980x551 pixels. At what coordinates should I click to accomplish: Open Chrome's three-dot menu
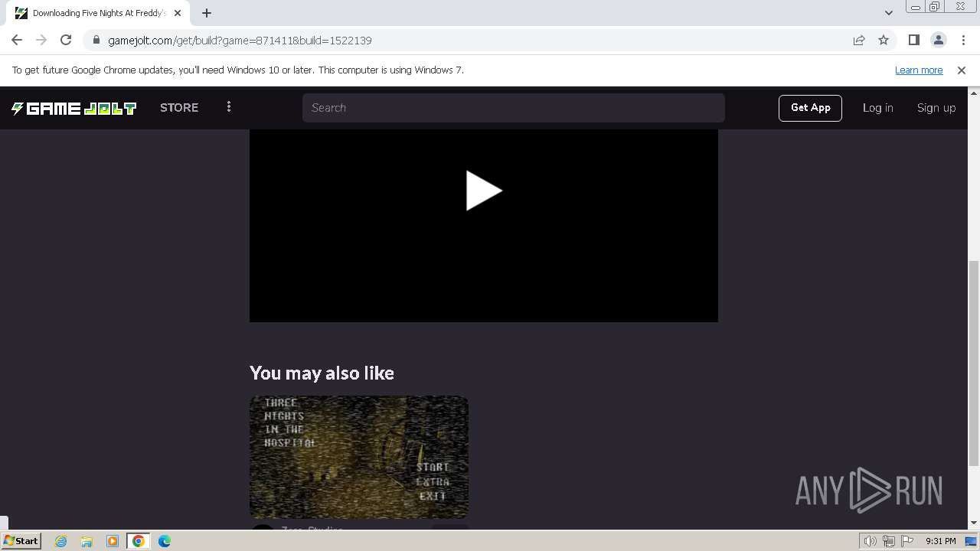coord(962,40)
